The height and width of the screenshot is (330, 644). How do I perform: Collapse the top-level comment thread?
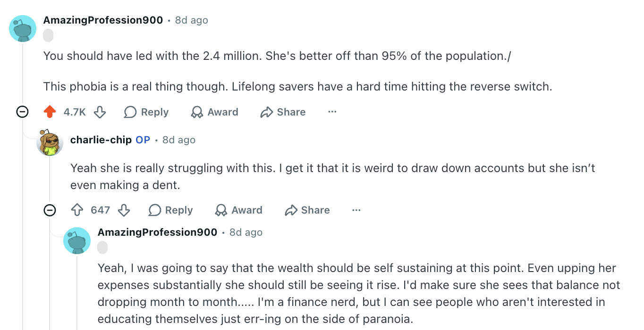coord(22,112)
